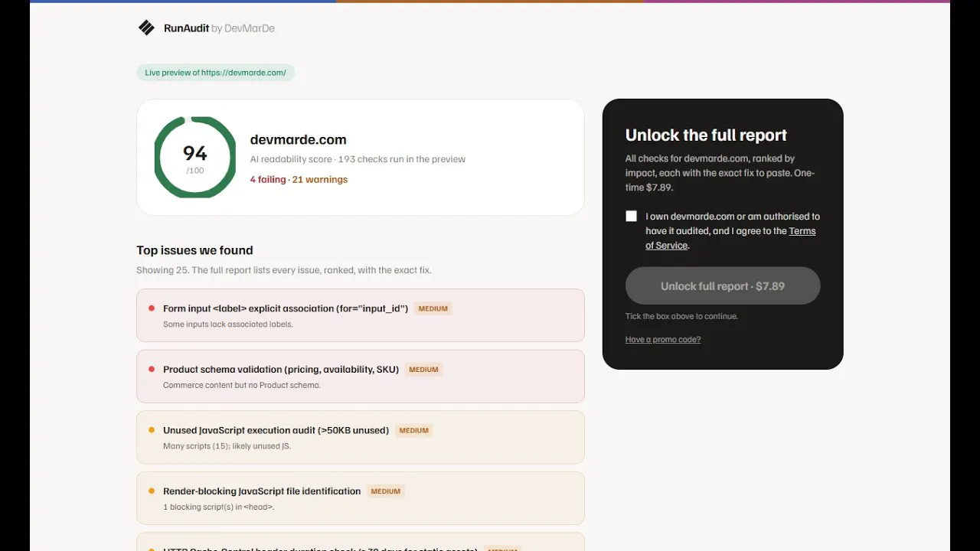Click 'Tick the box above to continue.' hint
This screenshot has height=551, width=980.
point(682,316)
